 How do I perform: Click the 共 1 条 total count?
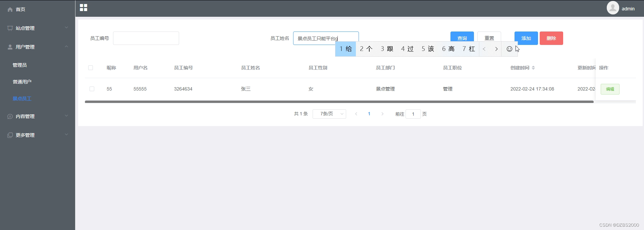point(301,114)
